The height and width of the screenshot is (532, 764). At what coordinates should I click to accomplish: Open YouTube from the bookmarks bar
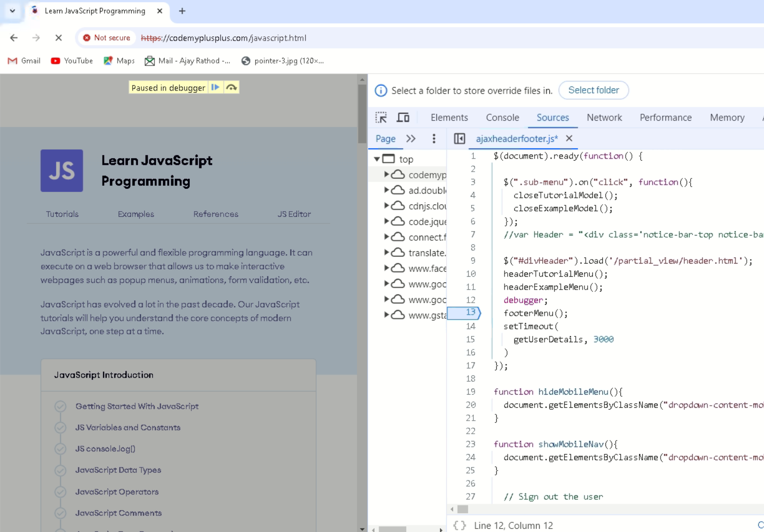[71, 60]
